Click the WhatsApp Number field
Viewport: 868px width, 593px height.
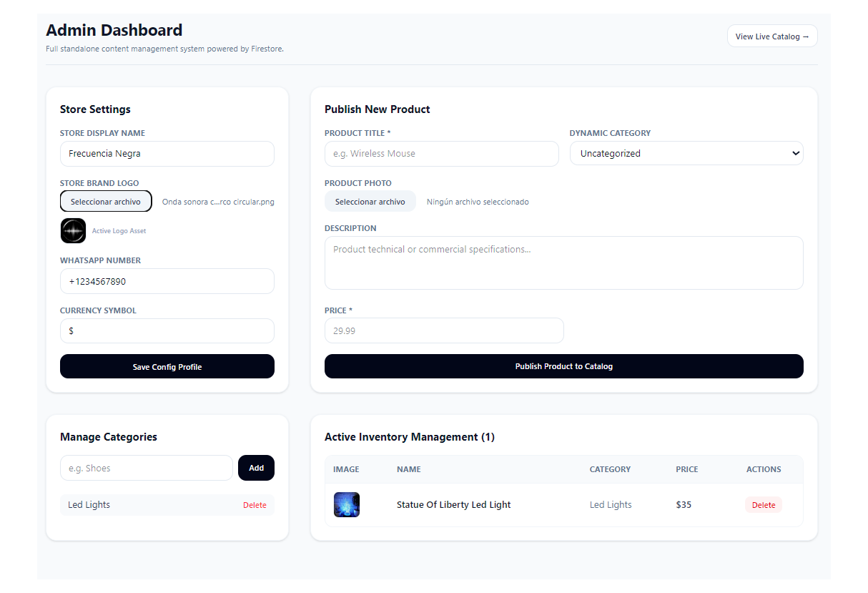(x=167, y=281)
